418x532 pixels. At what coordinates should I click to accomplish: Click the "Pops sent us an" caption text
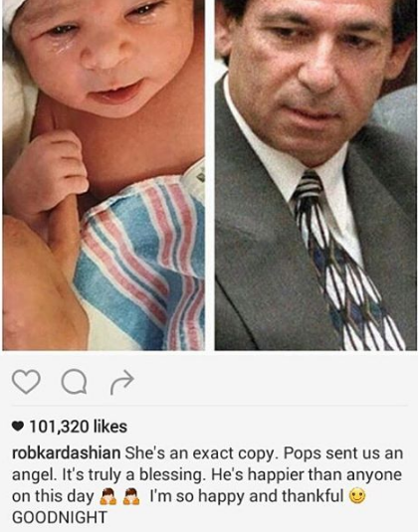[343, 453]
